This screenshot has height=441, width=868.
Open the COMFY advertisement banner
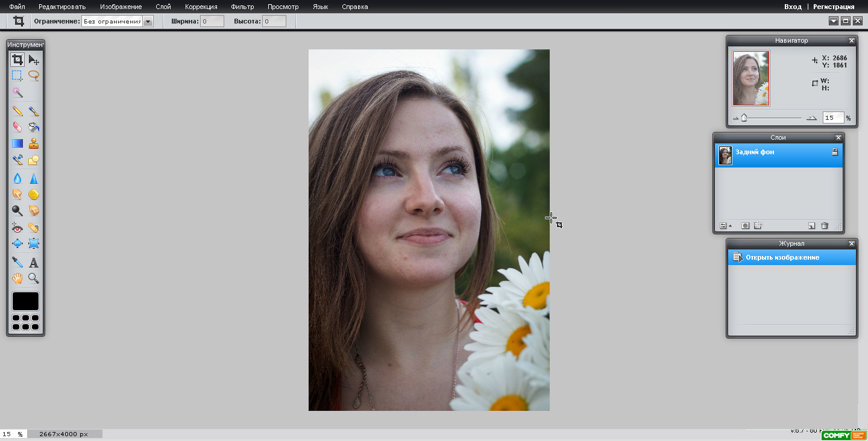(844, 436)
